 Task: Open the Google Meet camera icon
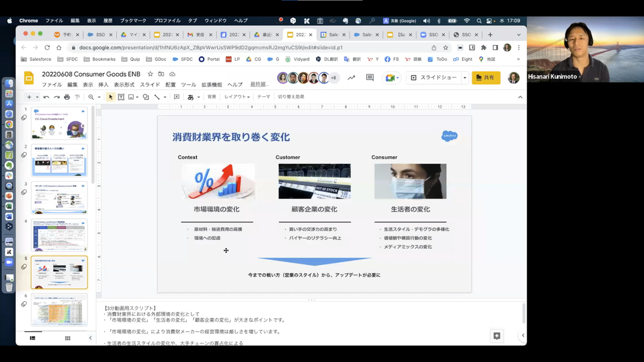pyautogui.click(x=390, y=77)
